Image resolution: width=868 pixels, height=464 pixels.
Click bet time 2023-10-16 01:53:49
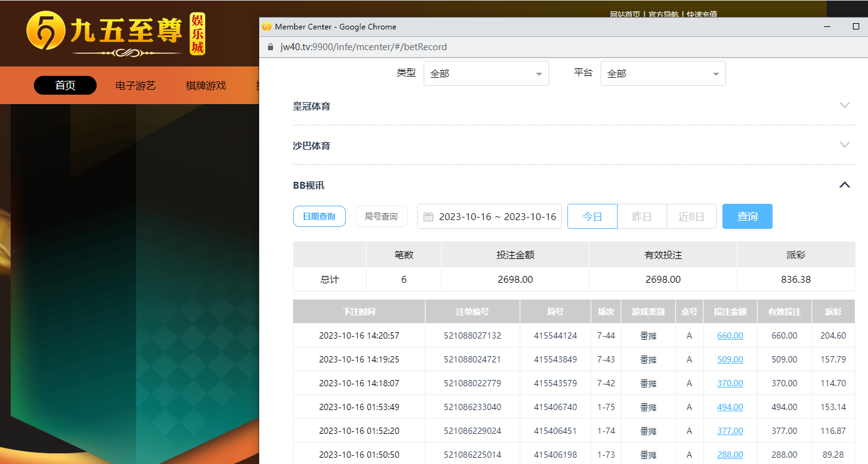click(359, 407)
